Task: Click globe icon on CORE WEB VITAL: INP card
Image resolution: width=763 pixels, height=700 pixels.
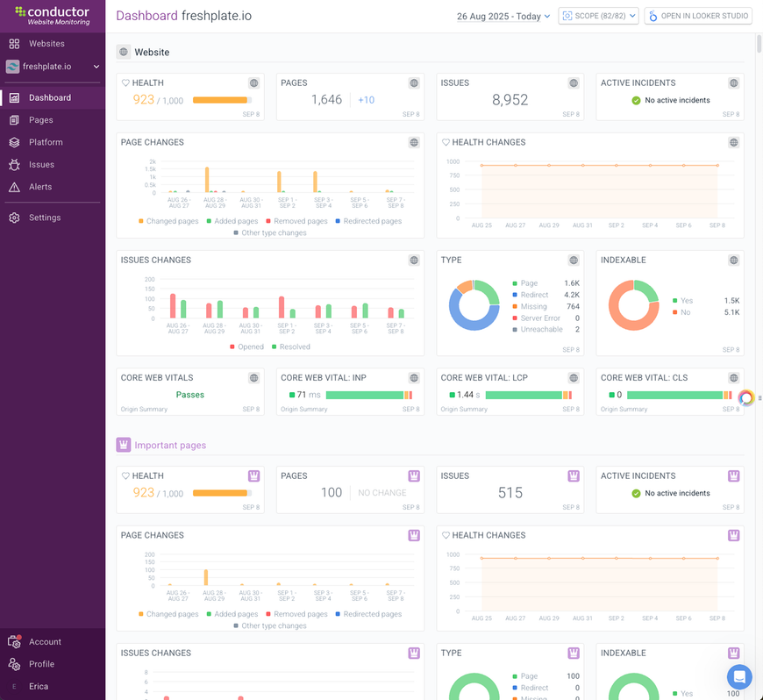Action: point(414,378)
